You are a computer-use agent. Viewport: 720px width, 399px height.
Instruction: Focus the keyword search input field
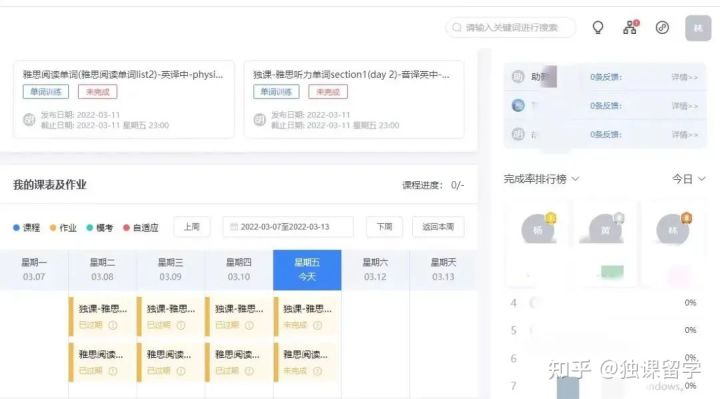click(x=510, y=28)
